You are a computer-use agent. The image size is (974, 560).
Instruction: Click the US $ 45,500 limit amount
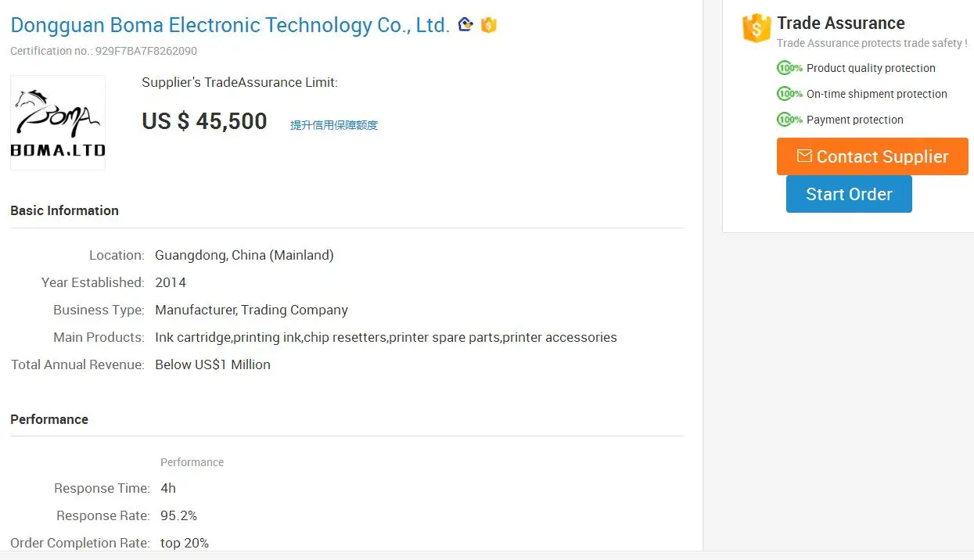click(204, 121)
